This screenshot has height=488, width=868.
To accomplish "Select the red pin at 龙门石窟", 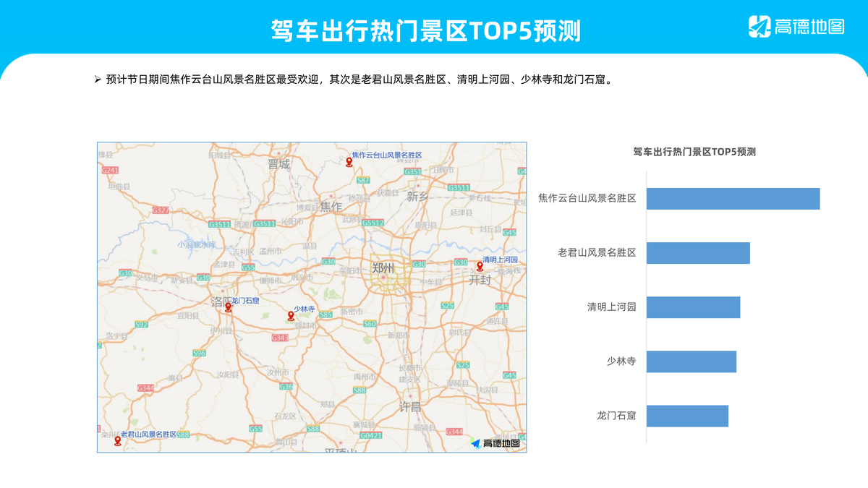I will pyautogui.click(x=229, y=307).
